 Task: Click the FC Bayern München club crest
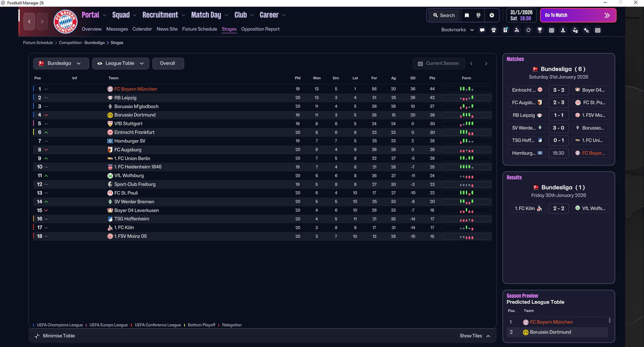coord(65,22)
